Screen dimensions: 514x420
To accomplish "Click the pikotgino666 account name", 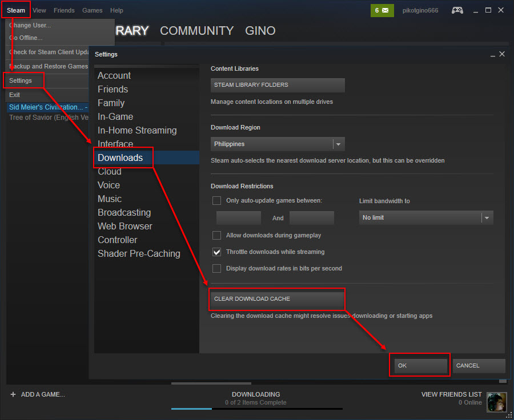I will [x=420, y=10].
